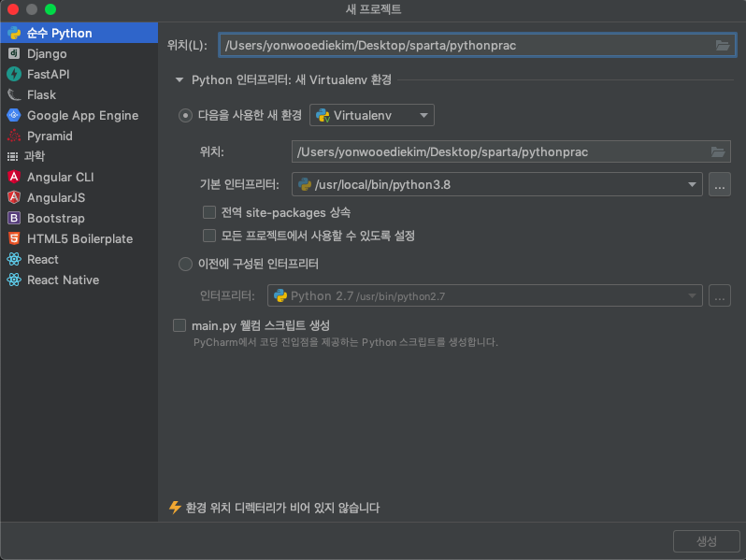Viewport: 746px width, 560px height.
Task: Select the HTML5 Boilerplate label
Action: pyautogui.click(x=80, y=238)
